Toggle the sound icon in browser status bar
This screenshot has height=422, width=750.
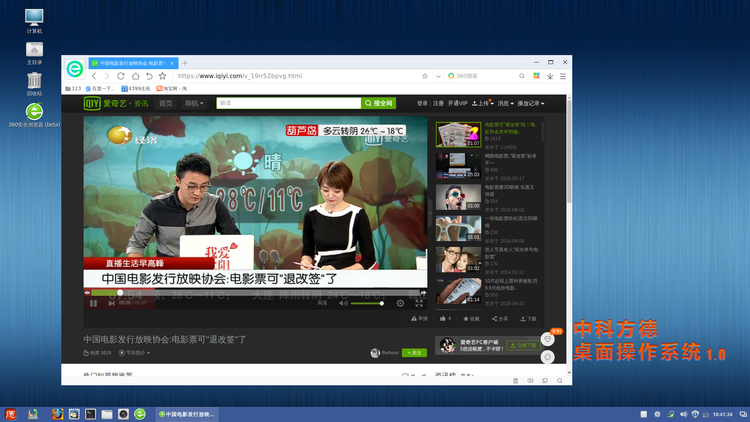tap(530, 381)
